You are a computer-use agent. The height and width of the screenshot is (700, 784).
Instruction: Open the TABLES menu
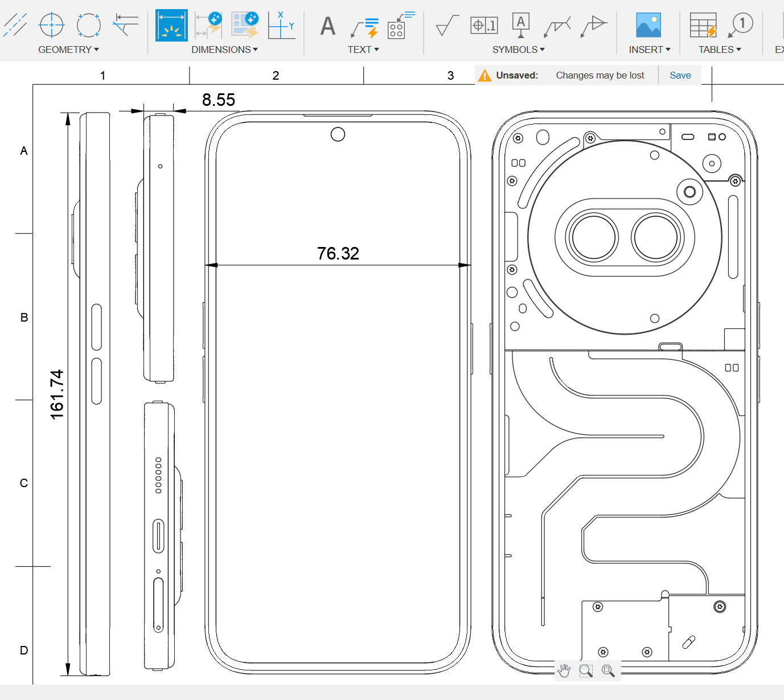click(720, 50)
